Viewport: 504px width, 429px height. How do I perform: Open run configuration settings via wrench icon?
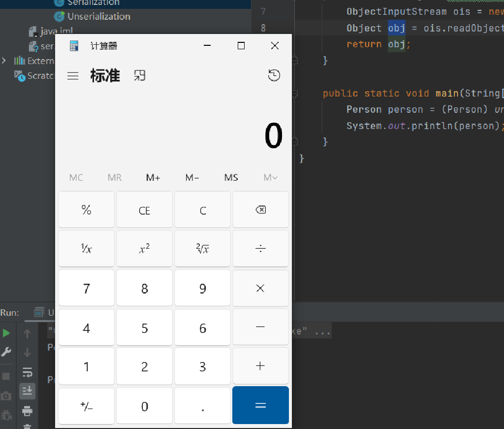click(x=6, y=352)
